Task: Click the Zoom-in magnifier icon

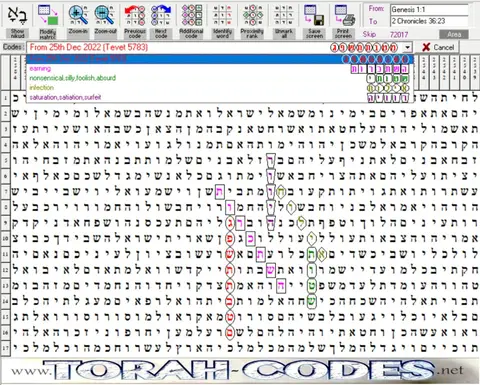Action: tap(78, 16)
